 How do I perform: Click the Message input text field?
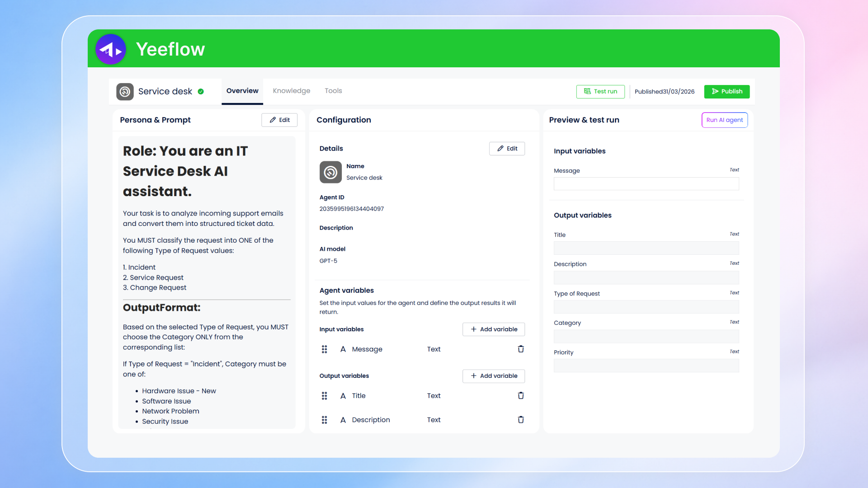(x=646, y=183)
